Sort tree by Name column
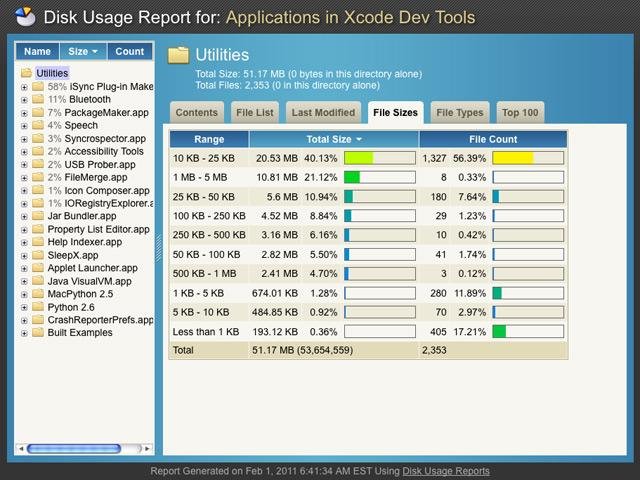640x480 pixels. tap(38, 51)
